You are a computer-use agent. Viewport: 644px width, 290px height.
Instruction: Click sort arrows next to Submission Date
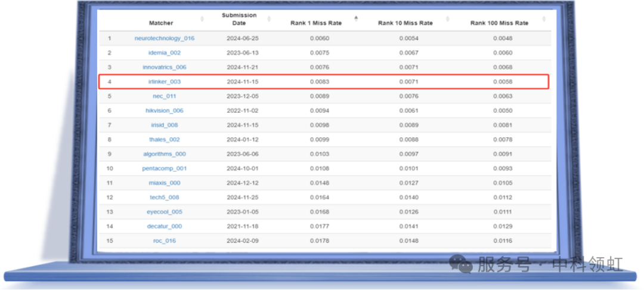point(270,19)
